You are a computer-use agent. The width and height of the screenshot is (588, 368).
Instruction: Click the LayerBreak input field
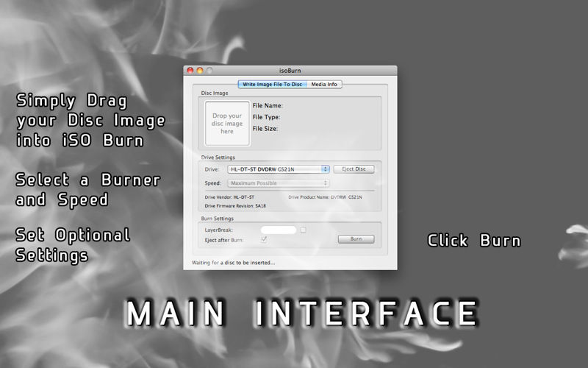click(279, 230)
